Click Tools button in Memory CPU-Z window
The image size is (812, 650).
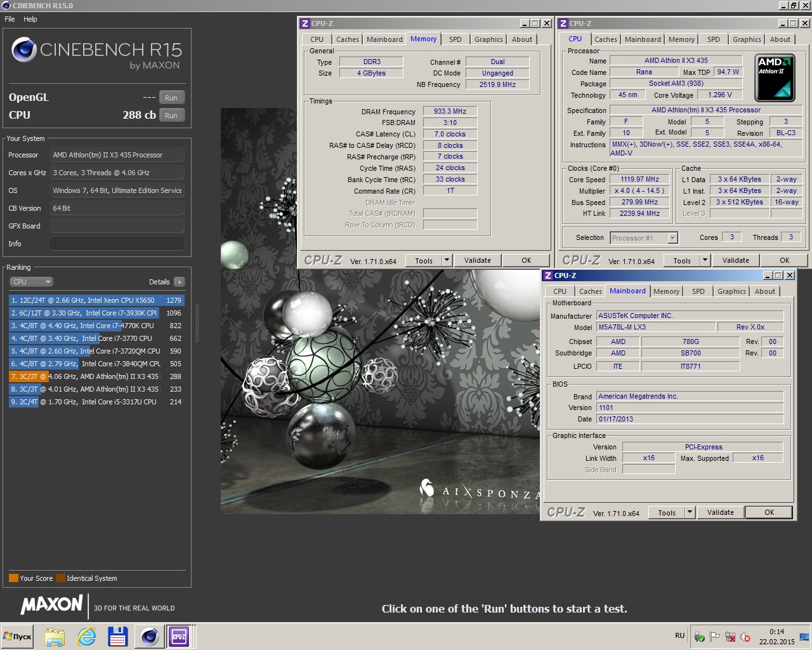(424, 260)
